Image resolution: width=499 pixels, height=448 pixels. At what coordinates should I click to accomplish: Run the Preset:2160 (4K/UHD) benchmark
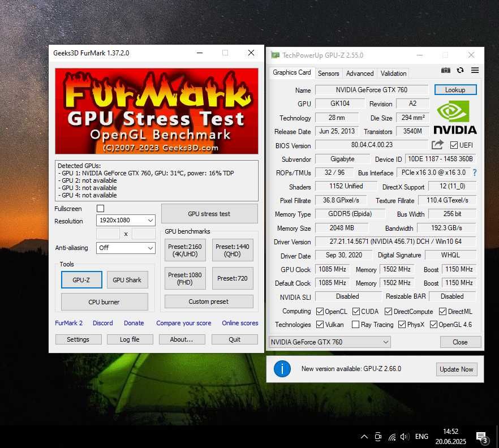(185, 251)
